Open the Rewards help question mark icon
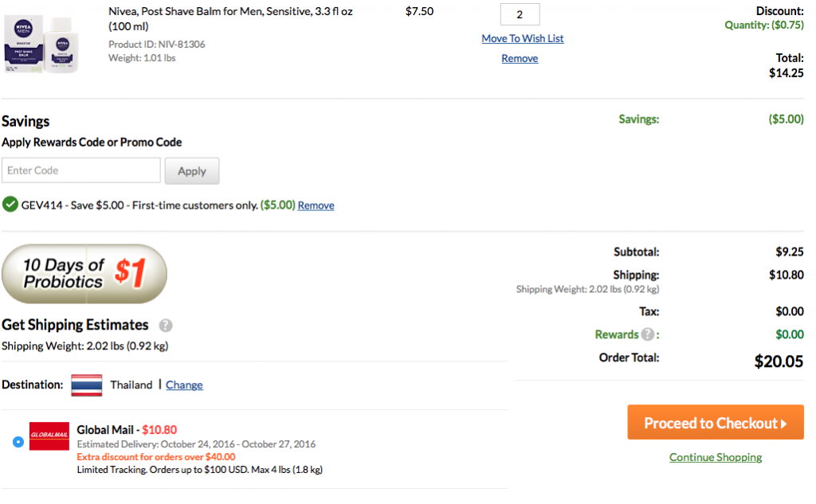This screenshot has height=504, width=816. click(647, 334)
